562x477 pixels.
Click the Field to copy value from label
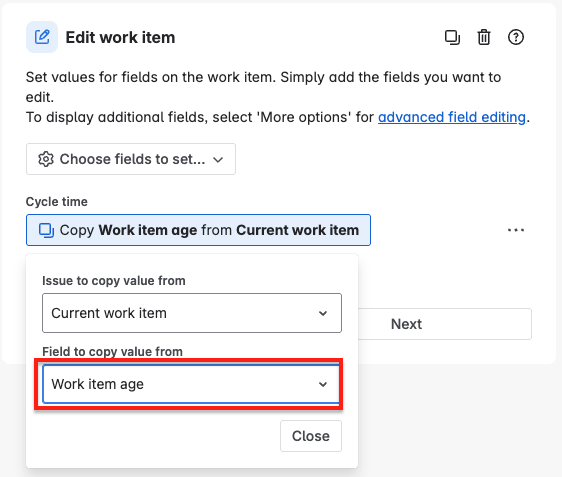pos(113,352)
